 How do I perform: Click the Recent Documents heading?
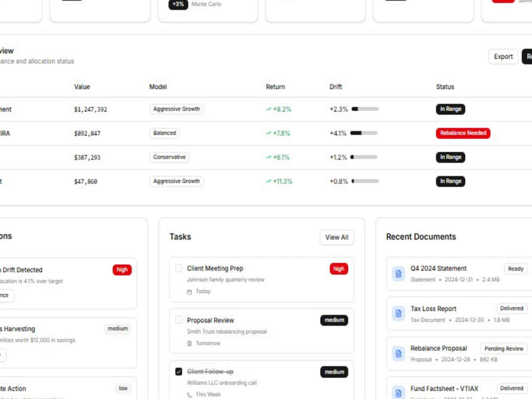coord(421,237)
